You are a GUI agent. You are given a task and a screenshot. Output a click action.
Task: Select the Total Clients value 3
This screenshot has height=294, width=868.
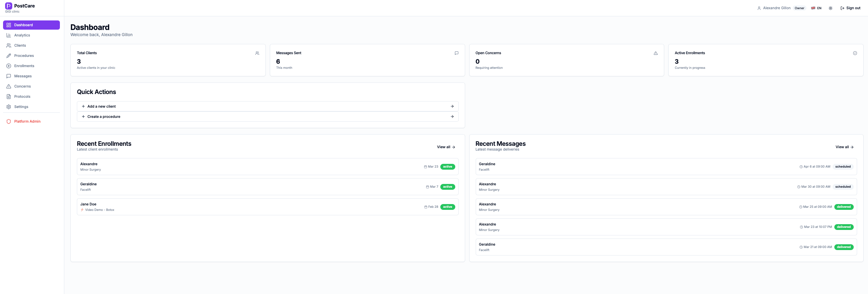point(79,61)
